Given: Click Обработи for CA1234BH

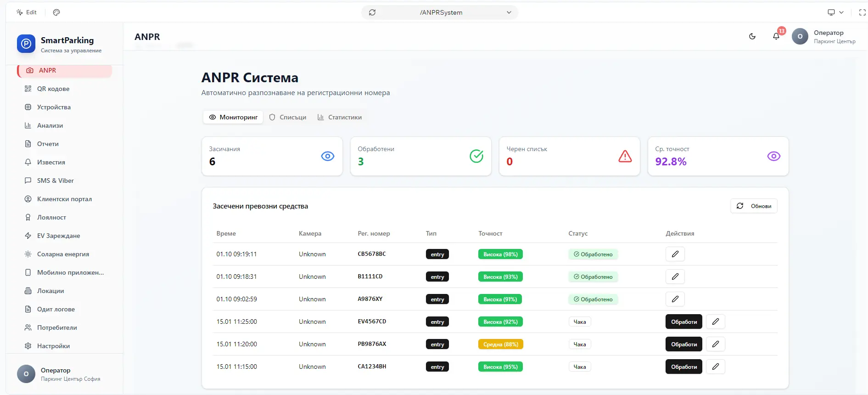Looking at the screenshot, I should (684, 367).
